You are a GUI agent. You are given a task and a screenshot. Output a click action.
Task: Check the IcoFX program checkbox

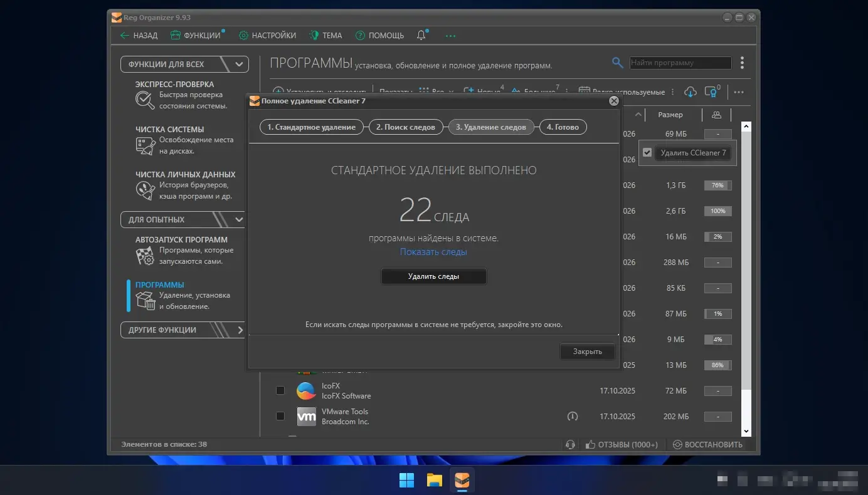(x=280, y=390)
